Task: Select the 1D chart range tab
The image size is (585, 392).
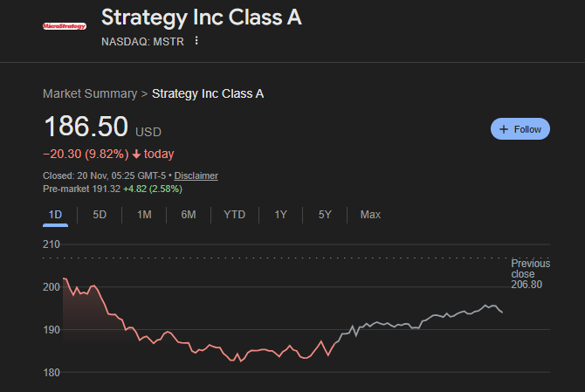Action: pos(55,215)
